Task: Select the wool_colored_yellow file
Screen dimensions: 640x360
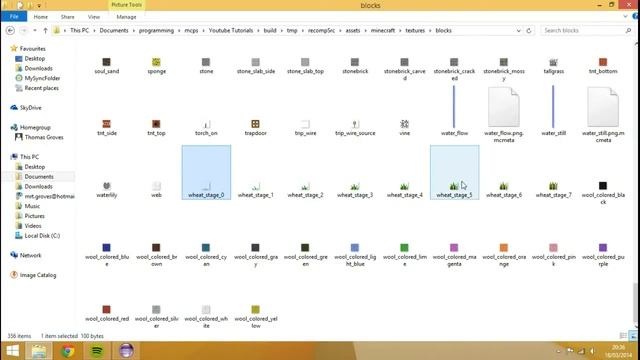Action: pyautogui.click(x=256, y=317)
